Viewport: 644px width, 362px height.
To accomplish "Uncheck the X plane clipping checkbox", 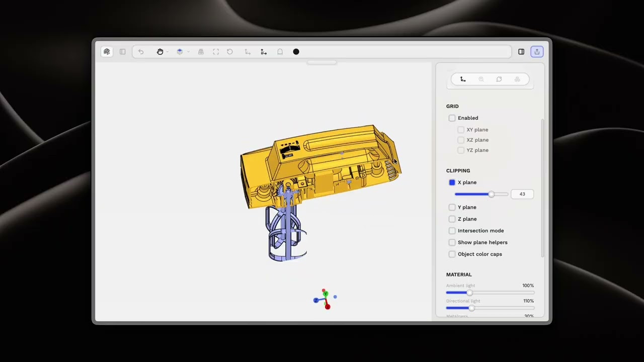I will click(452, 183).
